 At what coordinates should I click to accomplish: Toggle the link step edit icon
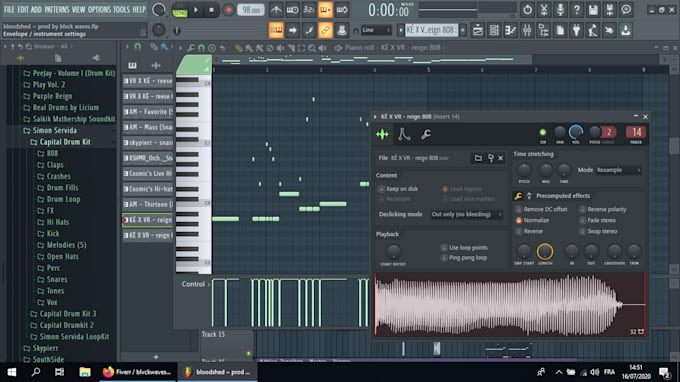pos(325,30)
